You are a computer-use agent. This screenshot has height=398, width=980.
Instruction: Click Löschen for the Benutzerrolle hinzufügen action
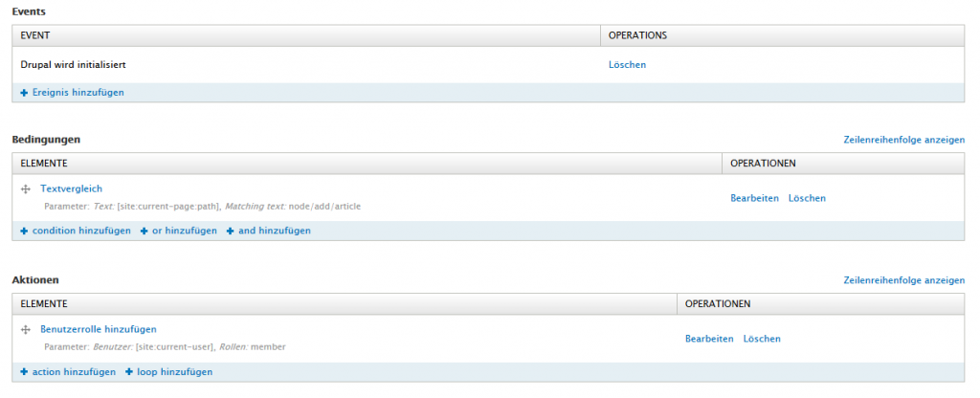762,339
